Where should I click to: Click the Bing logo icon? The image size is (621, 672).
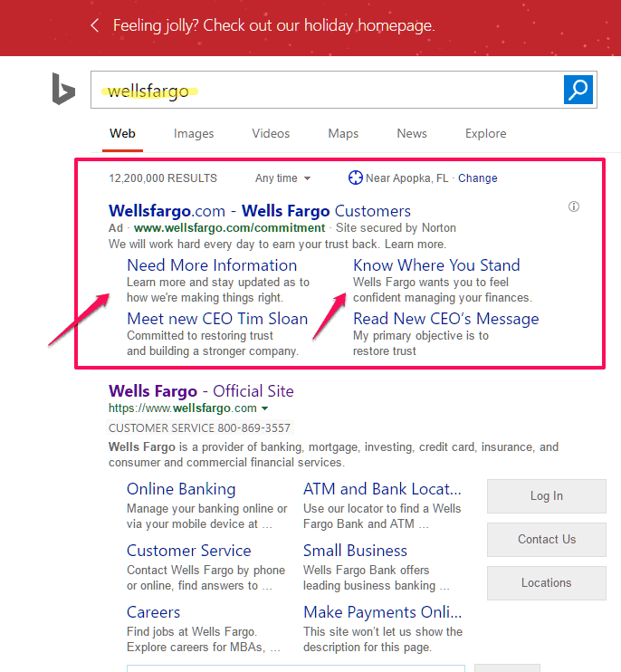63,89
